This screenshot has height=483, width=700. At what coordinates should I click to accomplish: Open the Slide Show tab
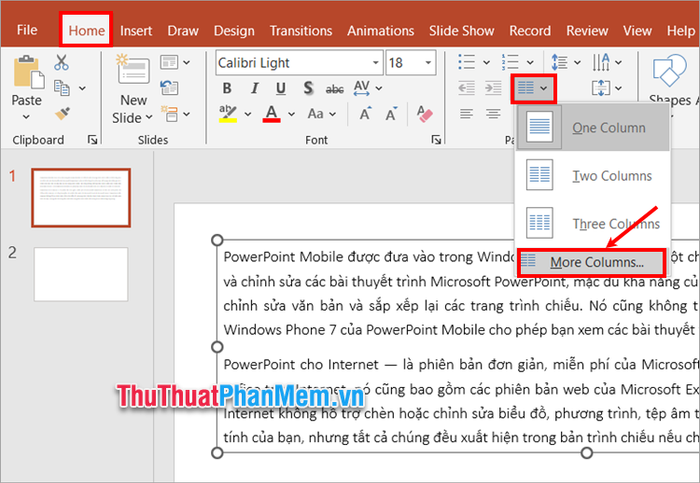[462, 31]
